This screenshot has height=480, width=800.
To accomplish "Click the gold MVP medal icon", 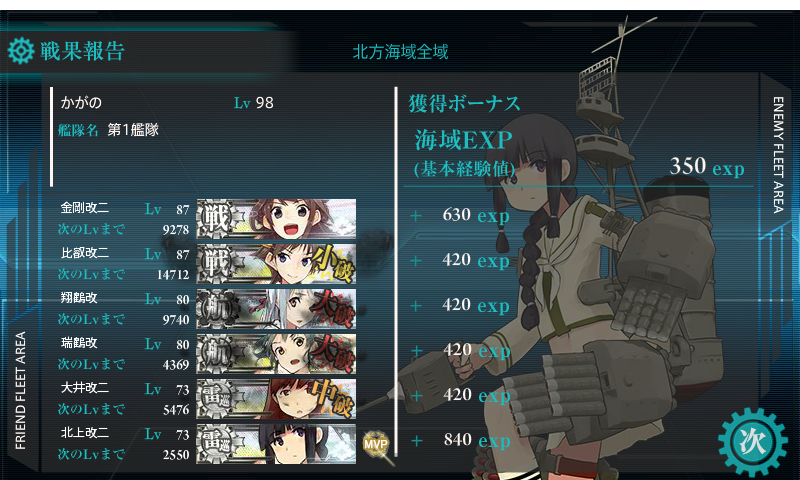I will 376,444.
